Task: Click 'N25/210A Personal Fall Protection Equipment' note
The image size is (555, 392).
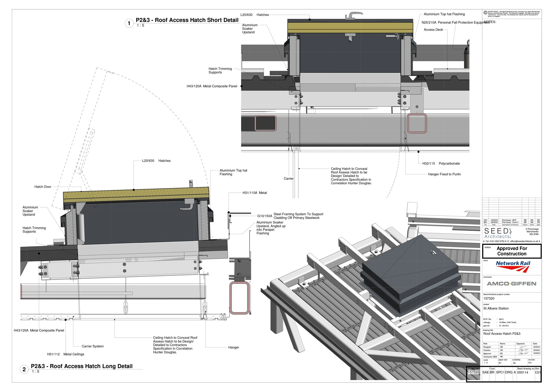Action: click(455, 22)
